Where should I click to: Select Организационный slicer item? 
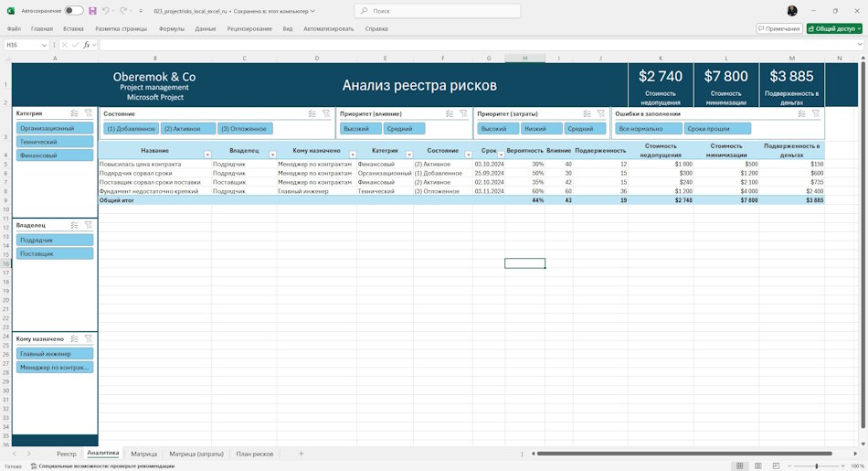coord(55,128)
